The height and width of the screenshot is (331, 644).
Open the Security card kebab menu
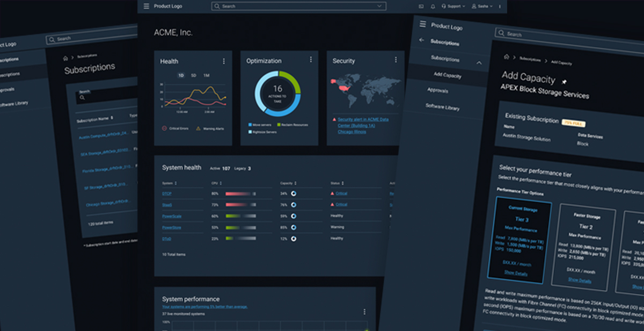point(396,60)
